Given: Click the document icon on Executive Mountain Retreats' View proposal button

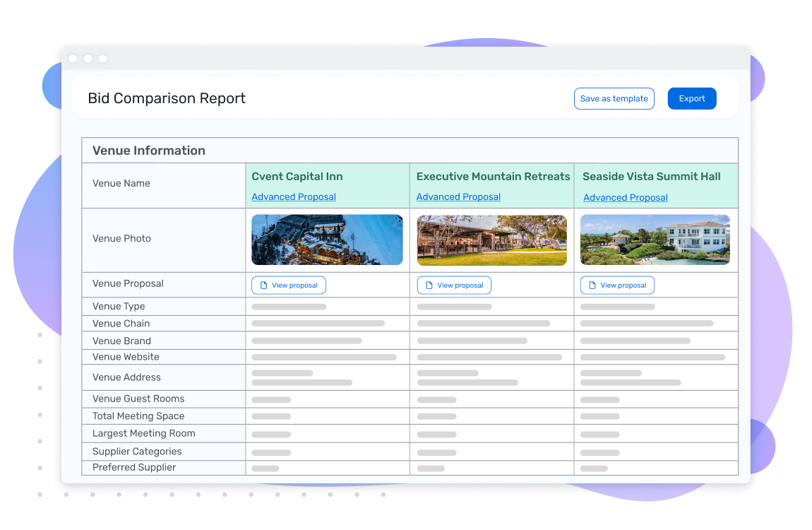Looking at the screenshot, I should pos(429,285).
